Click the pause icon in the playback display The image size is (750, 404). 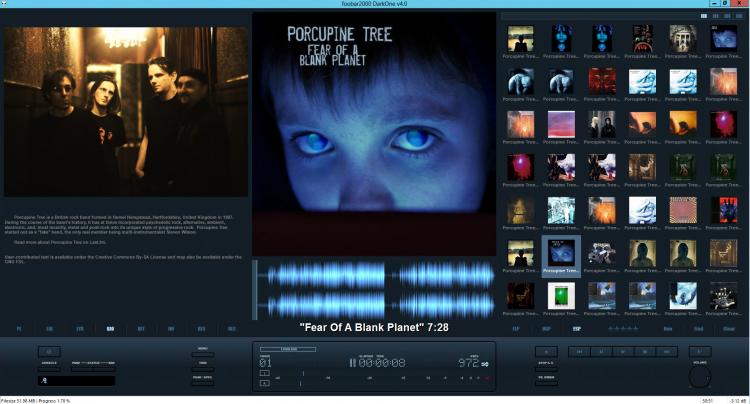pos(353,363)
